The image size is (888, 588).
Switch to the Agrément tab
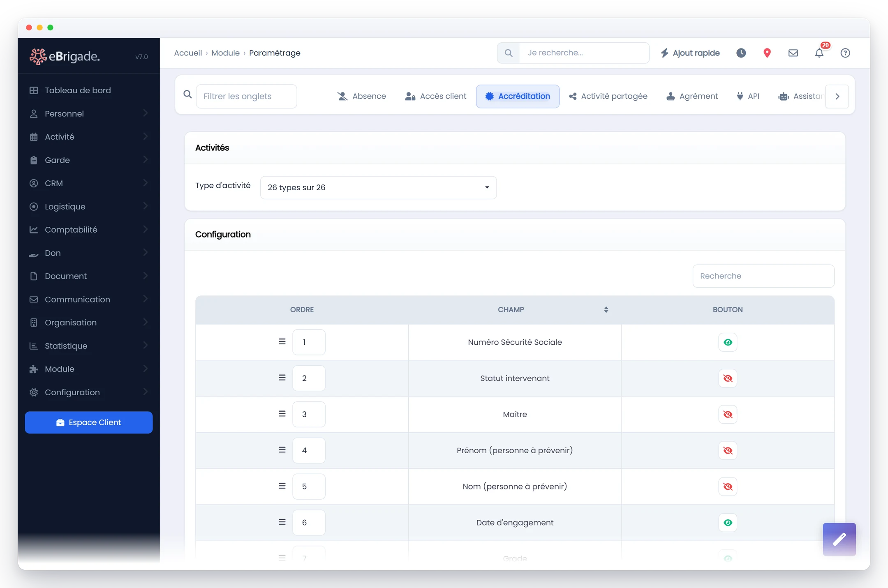[x=692, y=96]
